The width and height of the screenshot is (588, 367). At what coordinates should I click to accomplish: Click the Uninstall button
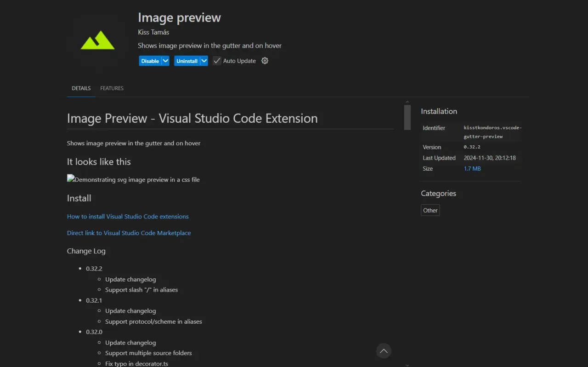[187, 61]
